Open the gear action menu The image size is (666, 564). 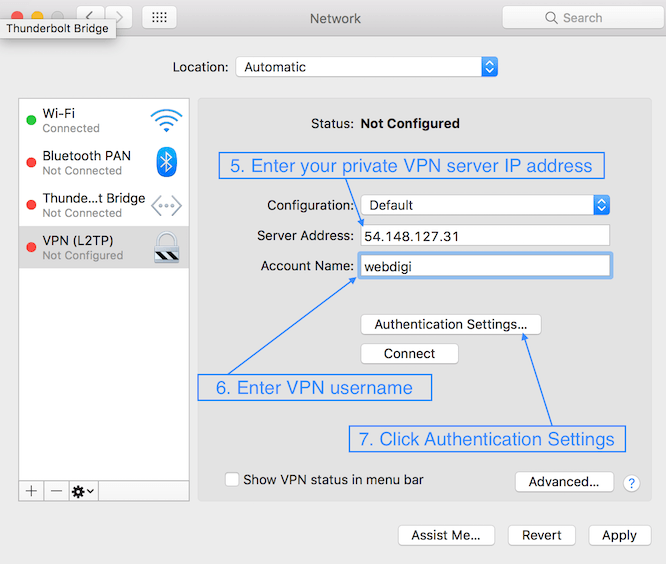pos(83,491)
